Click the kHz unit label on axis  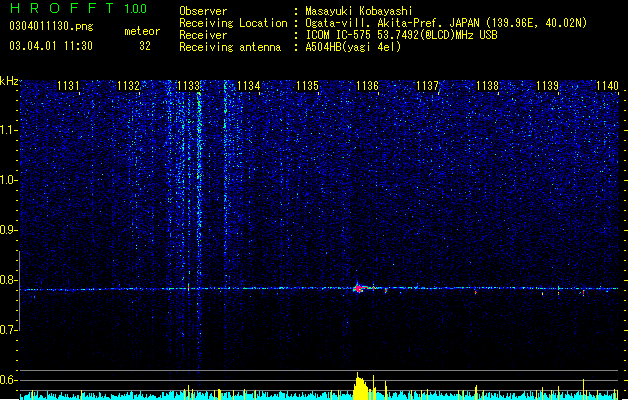(x=9, y=81)
